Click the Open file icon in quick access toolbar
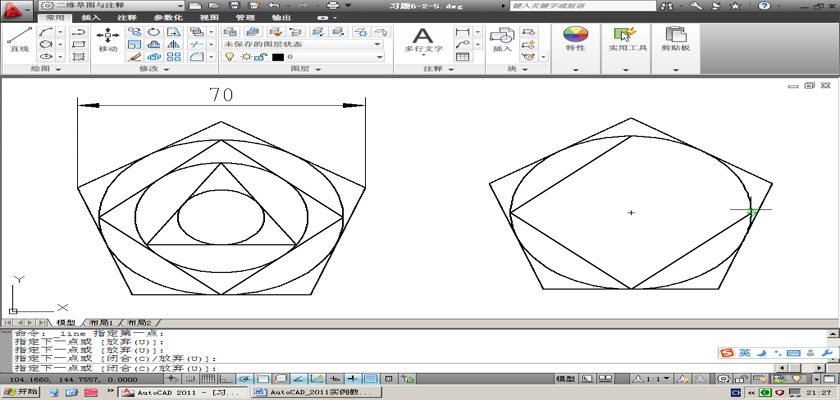 coord(214,5)
